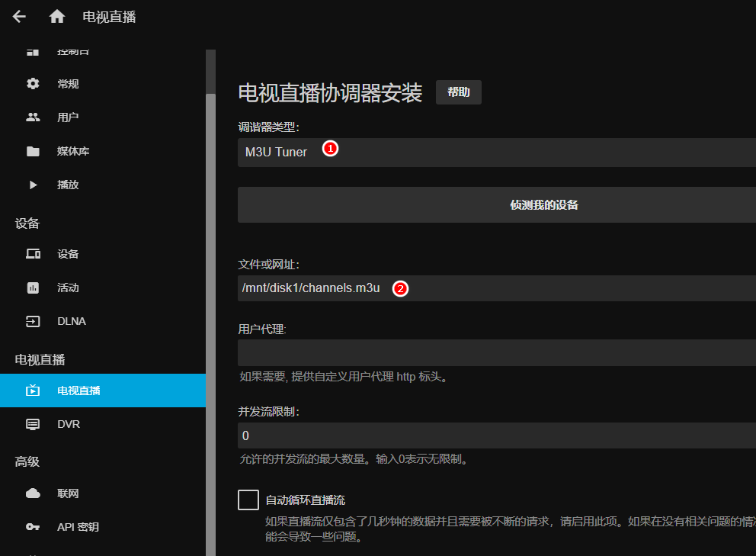Click the 用户 people icon
756x556 pixels.
coord(33,117)
